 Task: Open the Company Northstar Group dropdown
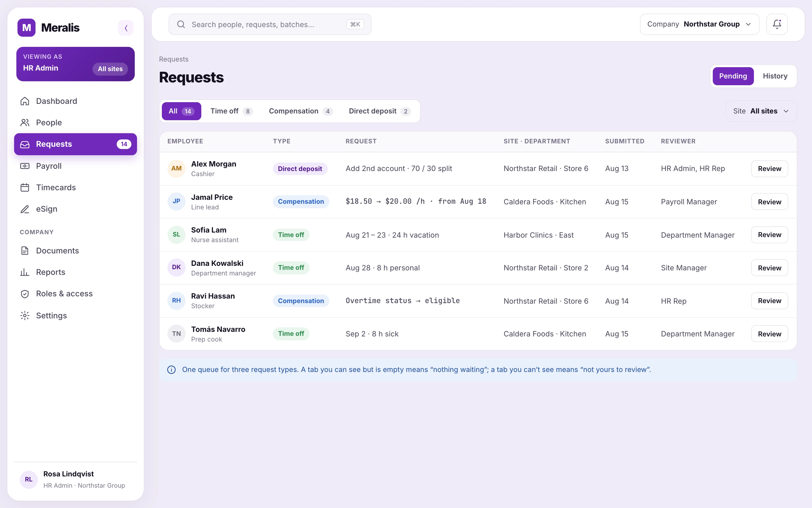699,24
